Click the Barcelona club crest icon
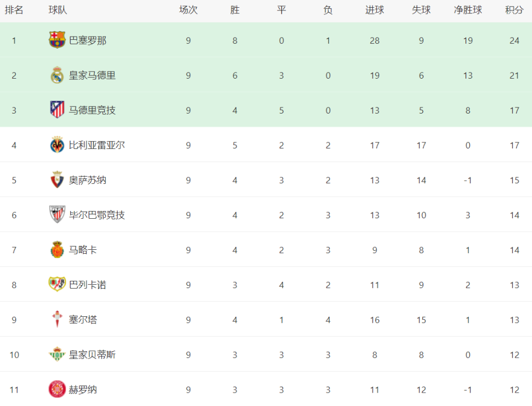This screenshot has height=406, width=532. [x=57, y=40]
